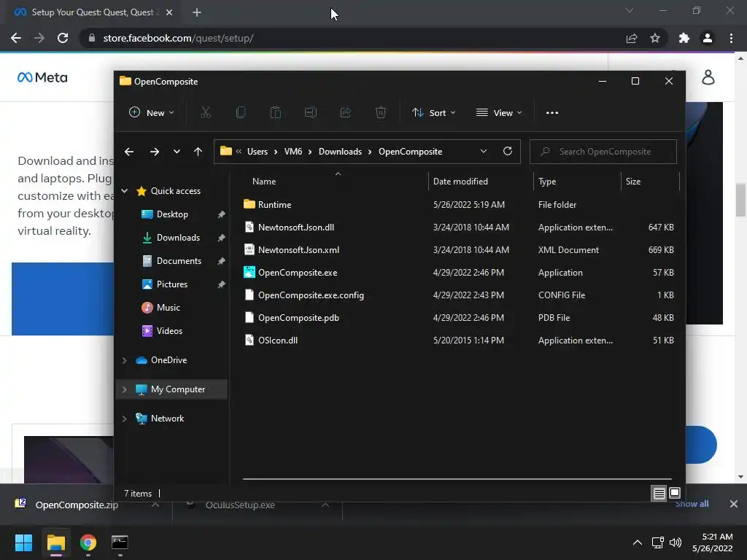Image resolution: width=747 pixels, height=560 pixels.
Task: Open OculusSetup.exe download options arrow
Action: 325,505
